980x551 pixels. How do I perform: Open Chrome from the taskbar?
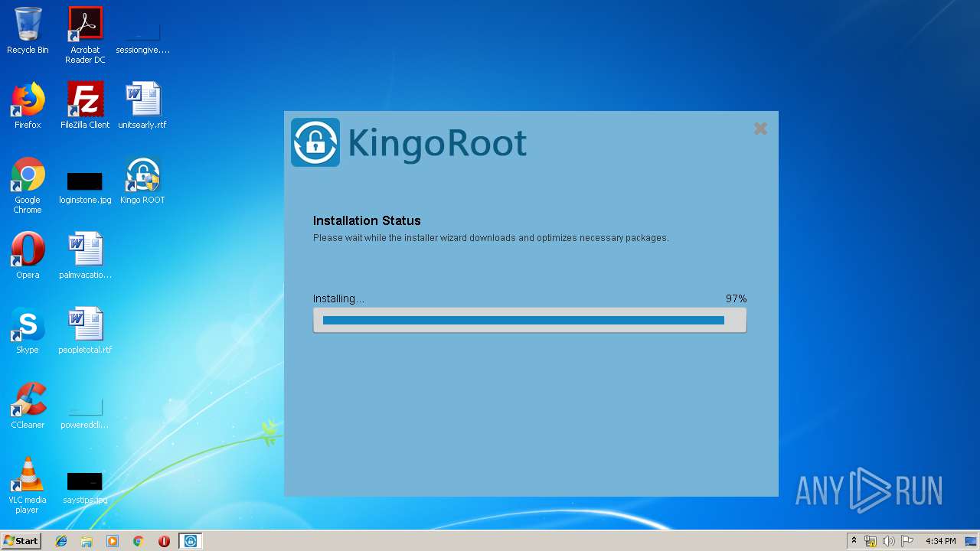[139, 541]
